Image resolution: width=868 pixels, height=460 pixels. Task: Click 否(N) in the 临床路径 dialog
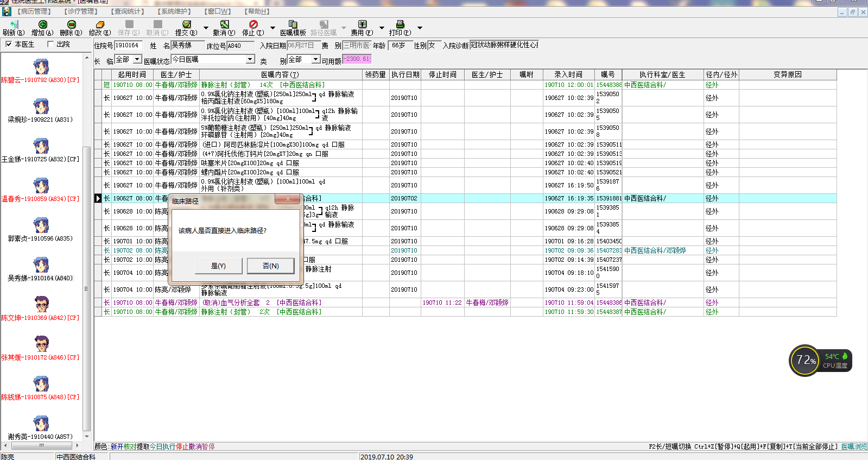click(270, 266)
